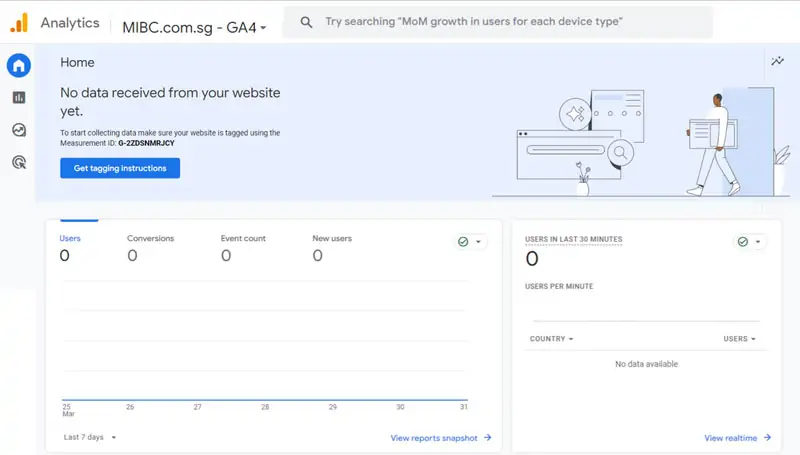
Task: Open the View reports snapshot link
Action: click(440, 437)
